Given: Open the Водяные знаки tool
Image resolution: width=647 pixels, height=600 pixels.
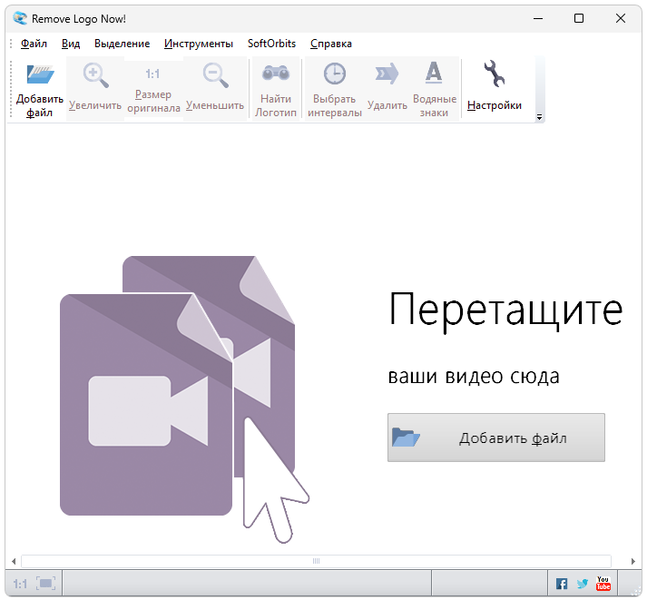Looking at the screenshot, I should coord(434,89).
